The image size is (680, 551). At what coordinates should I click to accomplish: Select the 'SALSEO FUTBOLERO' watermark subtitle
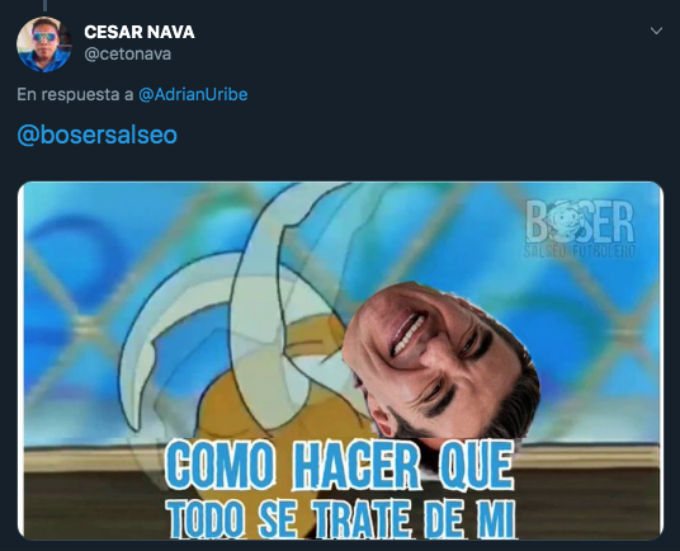(x=579, y=251)
